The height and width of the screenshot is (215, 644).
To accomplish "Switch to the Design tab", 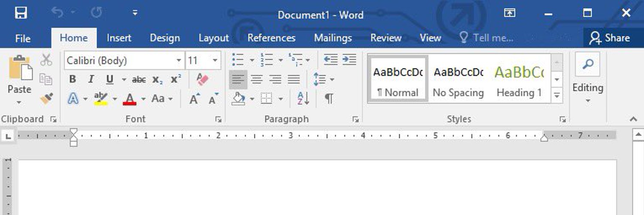I will (165, 38).
